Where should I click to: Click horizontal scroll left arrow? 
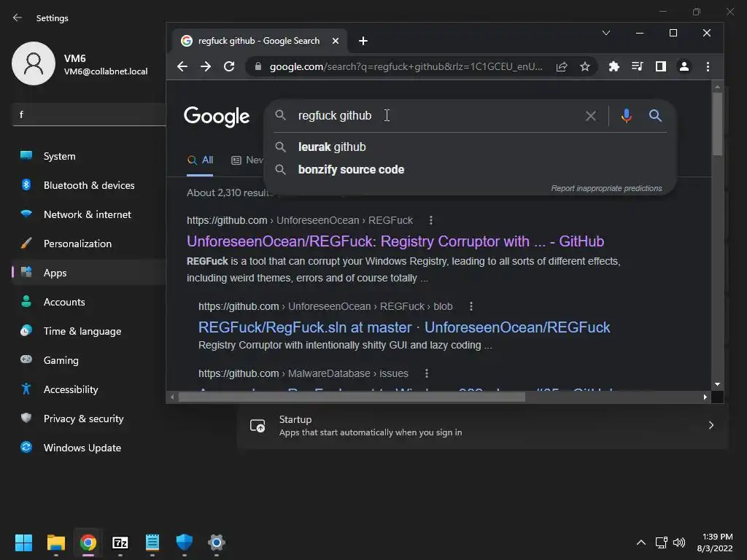172,397
